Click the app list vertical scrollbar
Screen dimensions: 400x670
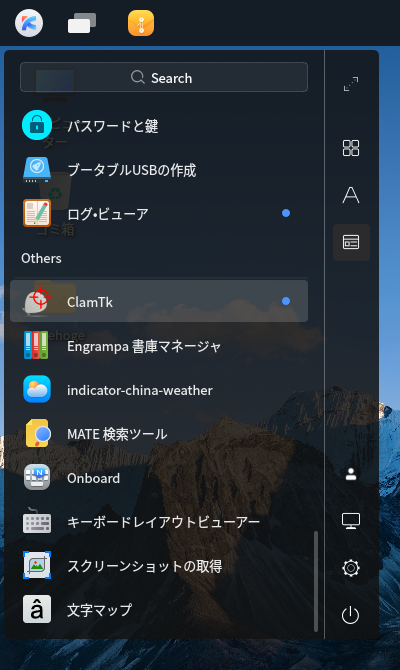pos(316,581)
